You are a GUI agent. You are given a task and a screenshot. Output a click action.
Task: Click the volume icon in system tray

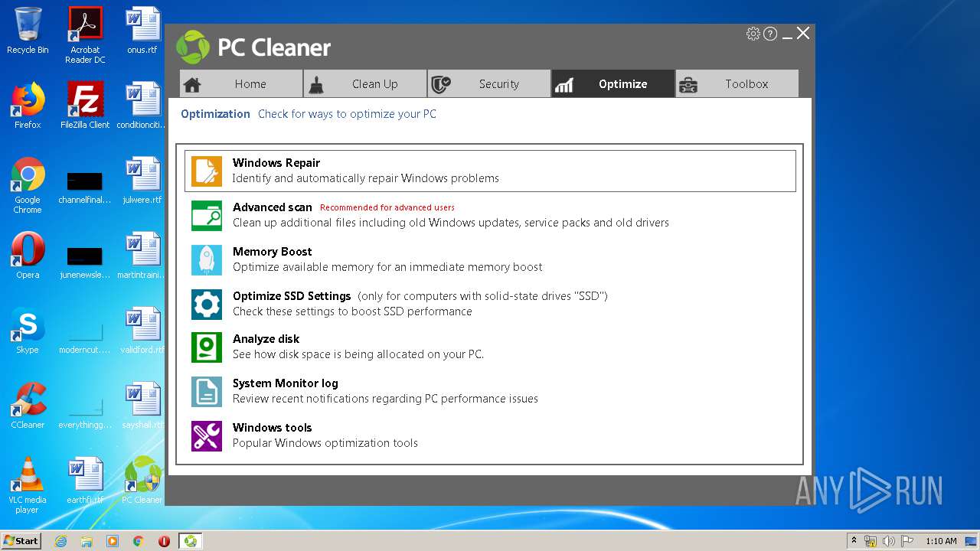click(889, 541)
